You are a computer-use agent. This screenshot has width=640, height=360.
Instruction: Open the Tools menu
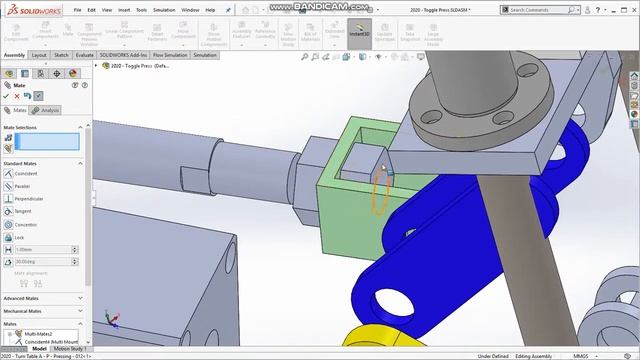click(141, 10)
